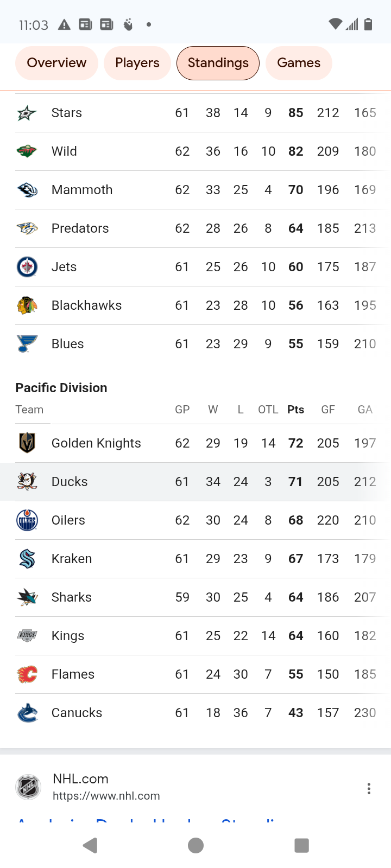Tap the Seattle Kraken logo
Viewport: 391px width, 868px height.
[x=27, y=559]
